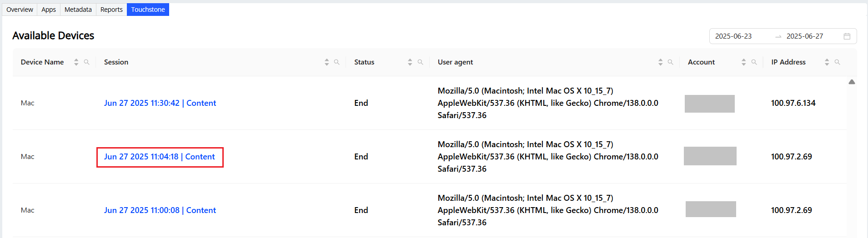Toggle sort order on User agent column

(660, 62)
